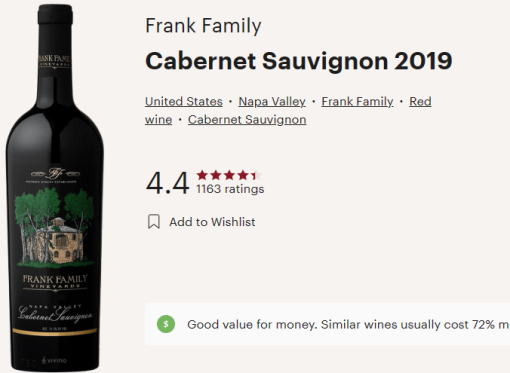The height and width of the screenshot is (373, 510).
Task: Open the Napa Valley region link
Action: 272,101
